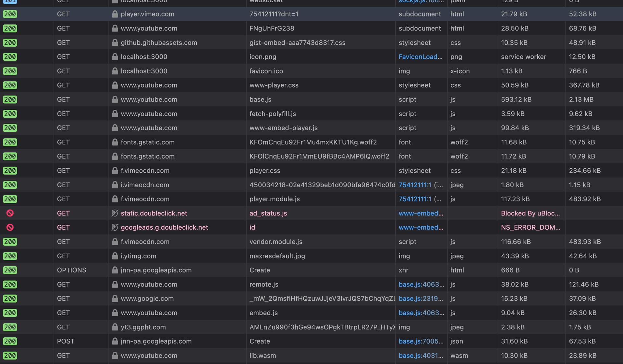This screenshot has width=623, height=364.
Task: Select the KFOlCnqEu92Fr1MmEU9fBBc4AMP6lQ.woff2 font request
Action: [311, 156]
